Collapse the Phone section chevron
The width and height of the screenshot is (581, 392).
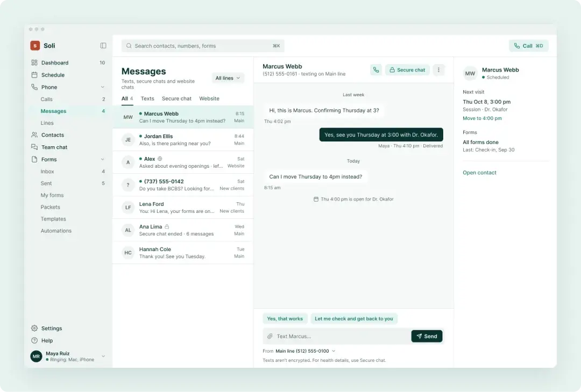[x=103, y=87]
